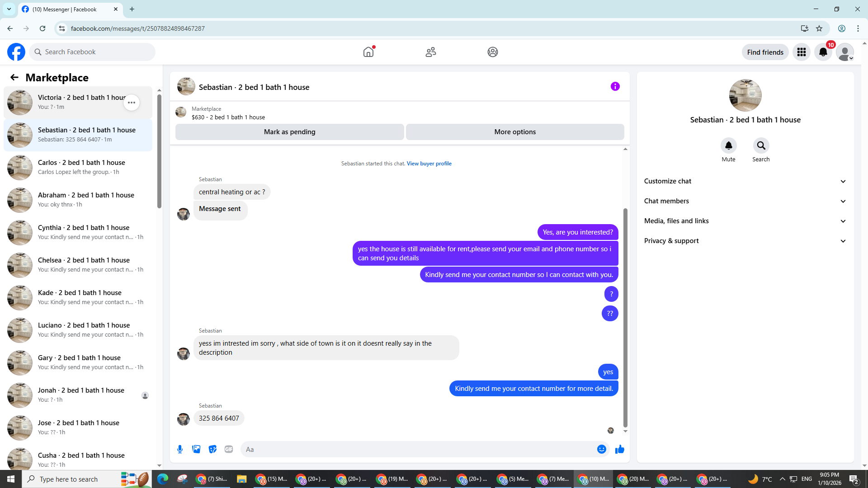Expand Chat members section
Screen dimensions: 868x488
745,201
